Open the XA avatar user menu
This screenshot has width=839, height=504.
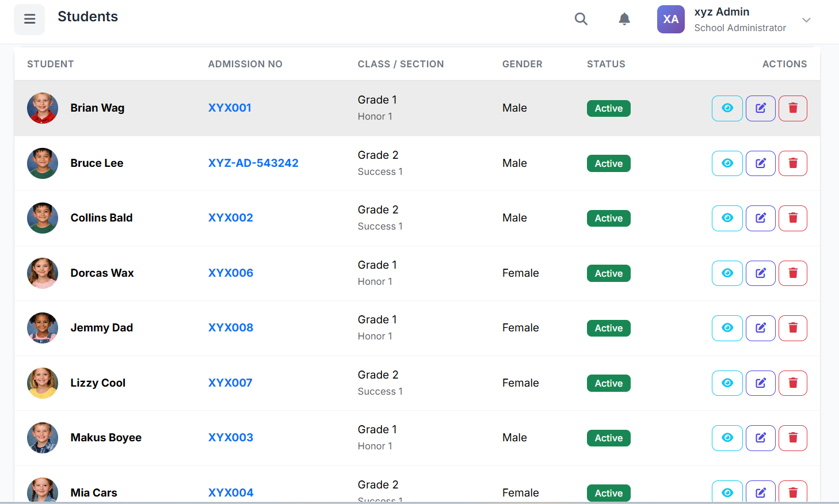(x=670, y=19)
